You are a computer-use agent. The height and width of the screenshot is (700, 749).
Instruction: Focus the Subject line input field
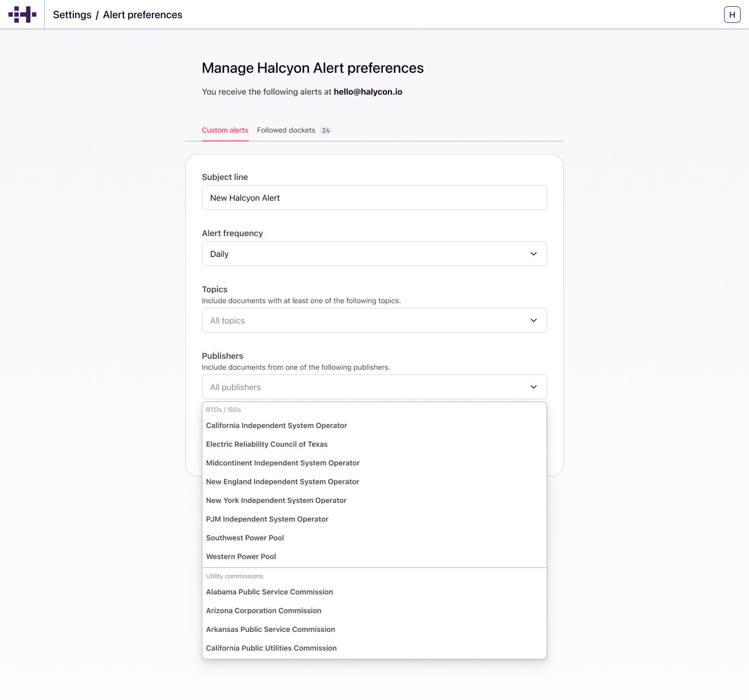[x=374, y=198]
